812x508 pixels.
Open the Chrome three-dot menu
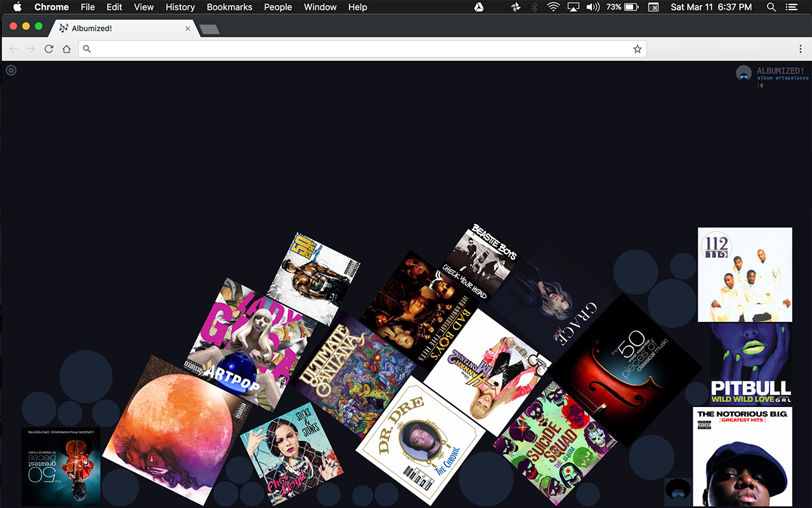point(801,48)
